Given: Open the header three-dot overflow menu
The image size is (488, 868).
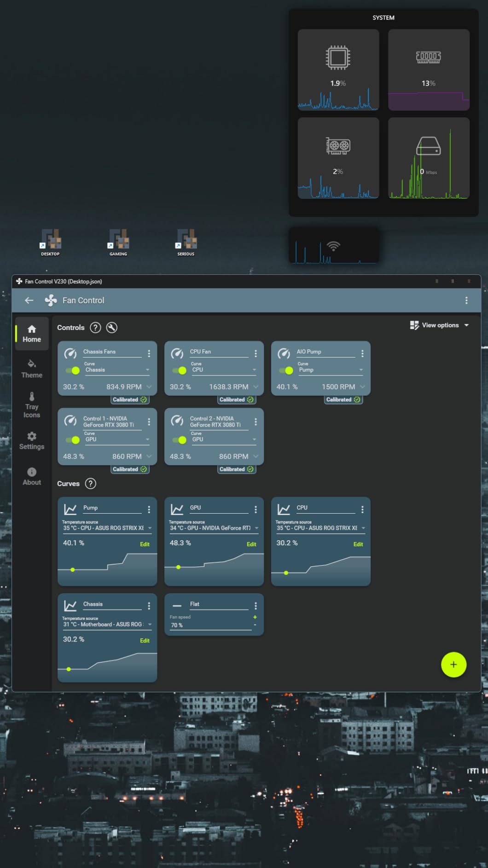Looking at the screenshot, I should [466, 301].
